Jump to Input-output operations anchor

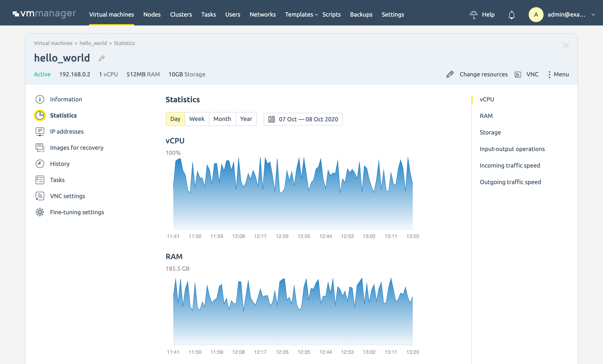click(x=512, y=149)
